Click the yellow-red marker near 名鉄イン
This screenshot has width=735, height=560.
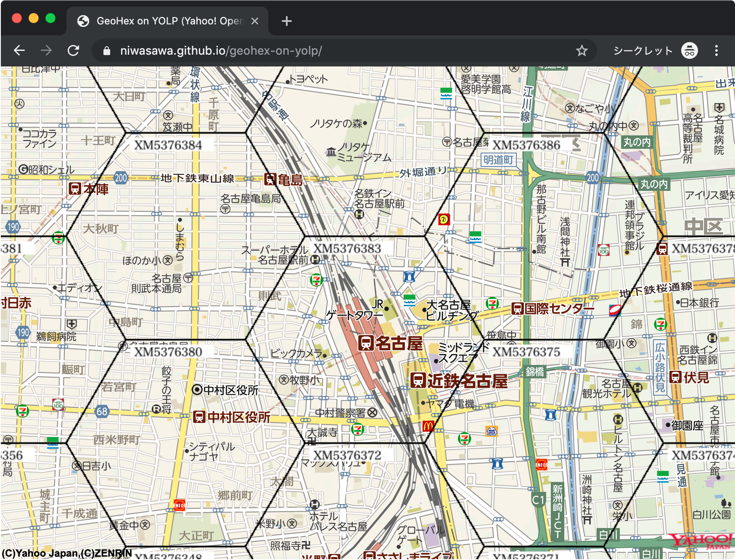point(444,219)
